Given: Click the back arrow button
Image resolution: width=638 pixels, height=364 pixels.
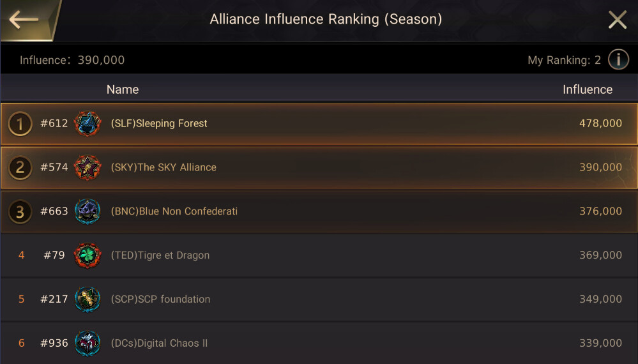Looking at the screenshot, I should click(24, 19).
